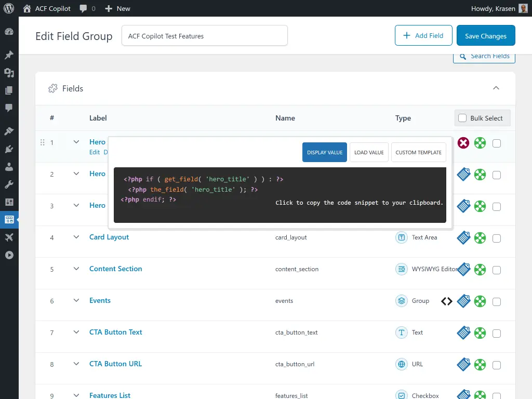
Task: Expand the Events field row
Action: 76,300
